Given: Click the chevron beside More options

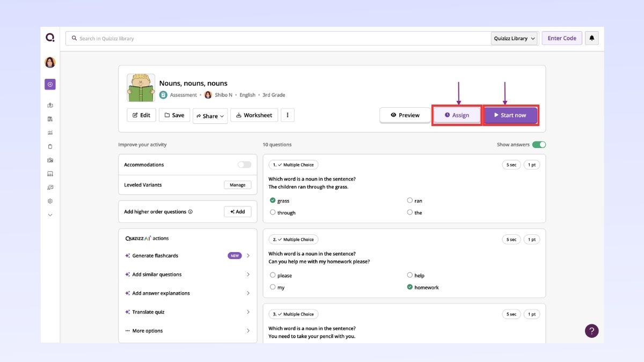Looking at the screenshot, I should coord(248,331).
